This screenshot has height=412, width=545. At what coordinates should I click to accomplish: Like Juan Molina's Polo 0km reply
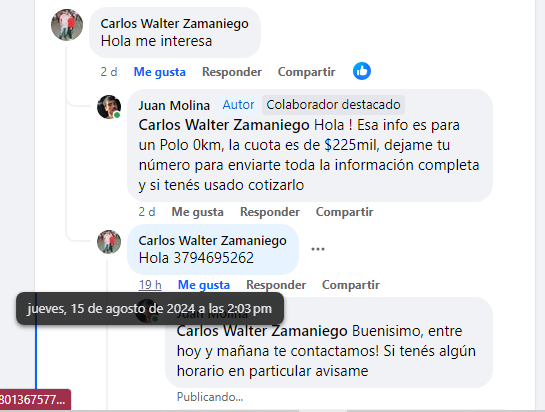pos(197,212)
